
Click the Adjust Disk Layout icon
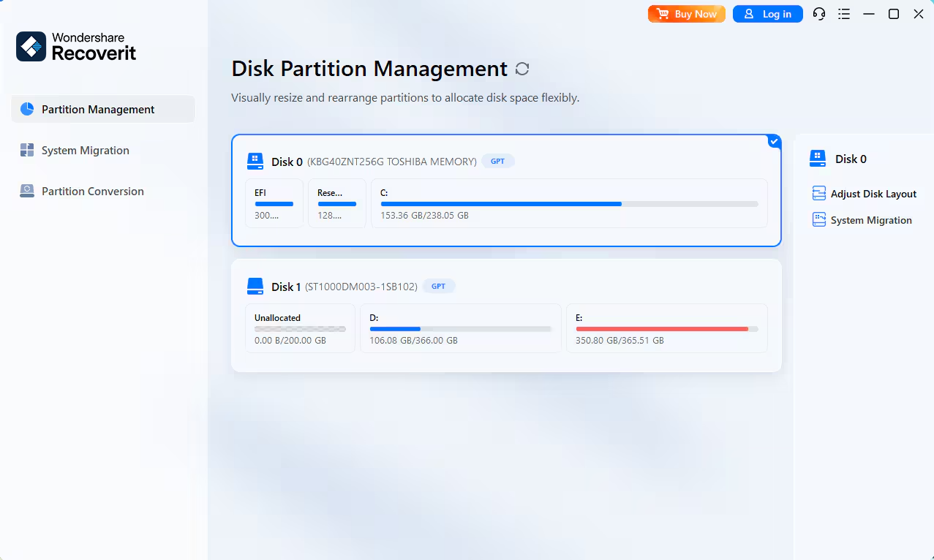coord(819,193)
